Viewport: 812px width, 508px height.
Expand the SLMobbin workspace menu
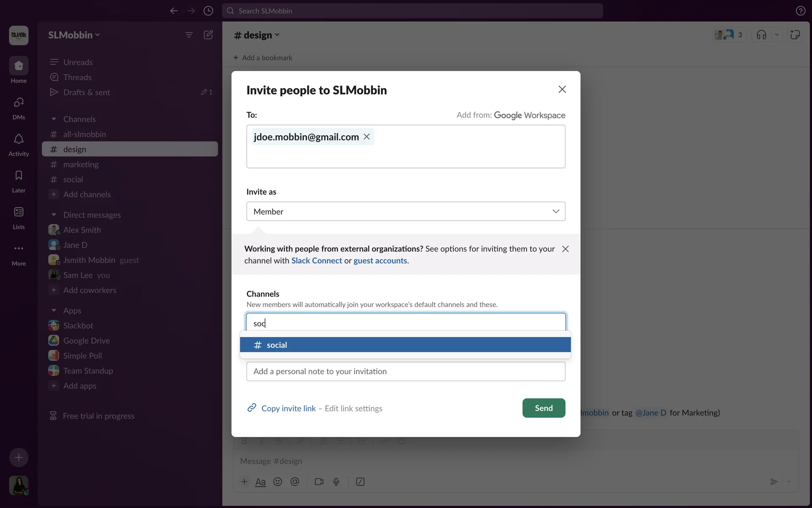coord(74,35)
